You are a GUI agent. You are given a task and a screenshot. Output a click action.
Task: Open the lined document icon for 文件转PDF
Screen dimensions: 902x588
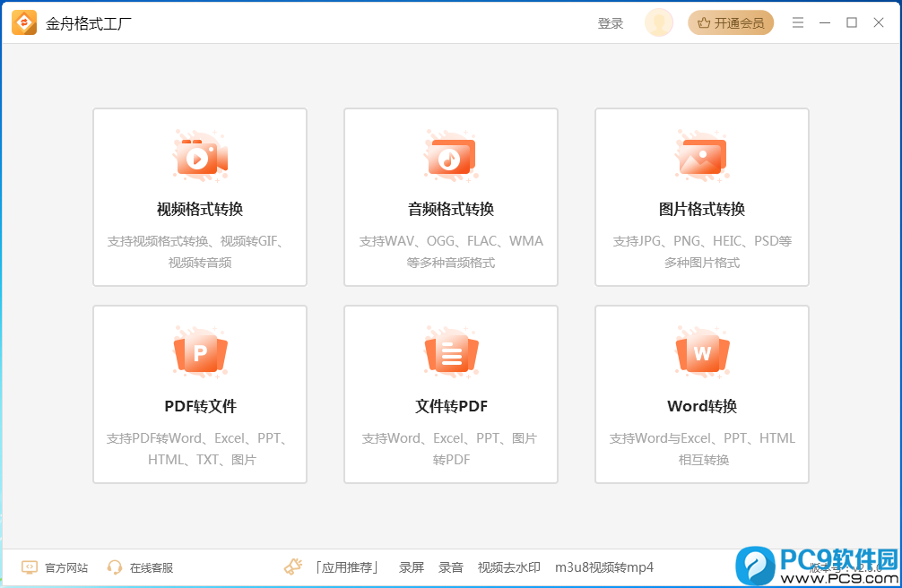pos(451,352)
